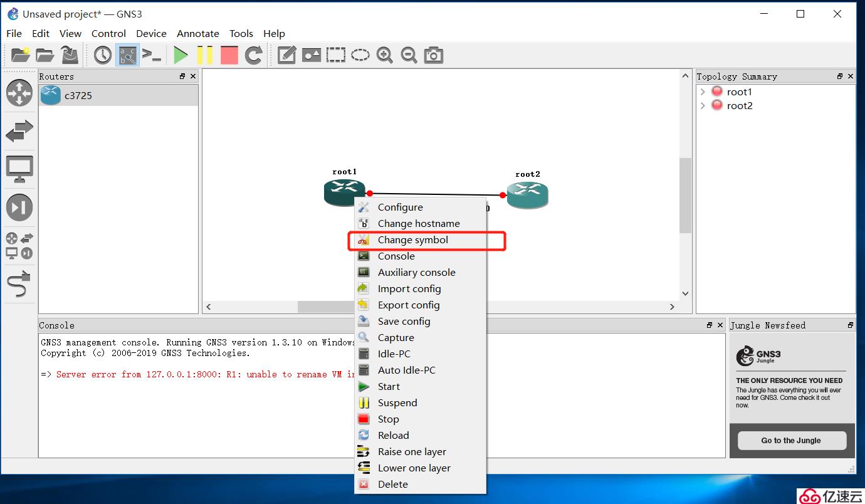
Task: Click the Zoom in magnifier icon
Action: [x=385, y=55]
